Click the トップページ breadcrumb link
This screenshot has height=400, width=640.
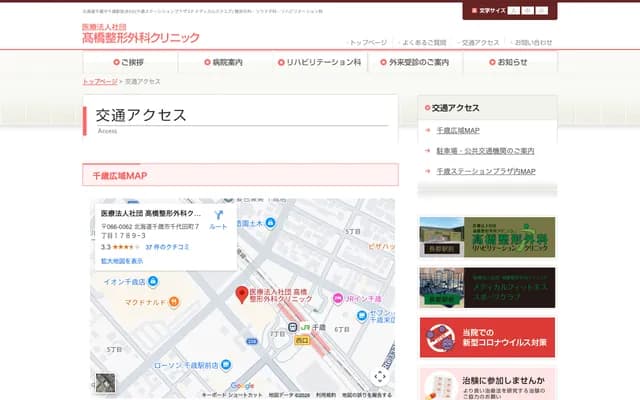(100, 81)
